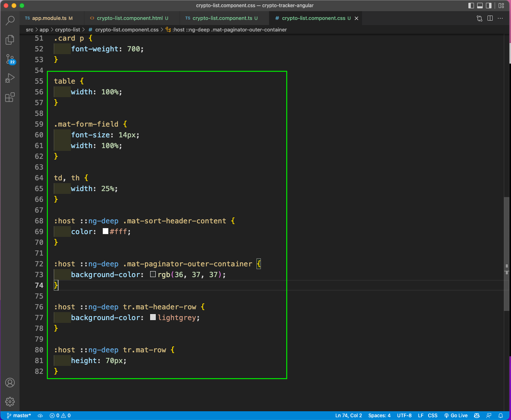Toggle the Secondary Side Bar layout button
The image size is (511, 420).
[489, 6]
